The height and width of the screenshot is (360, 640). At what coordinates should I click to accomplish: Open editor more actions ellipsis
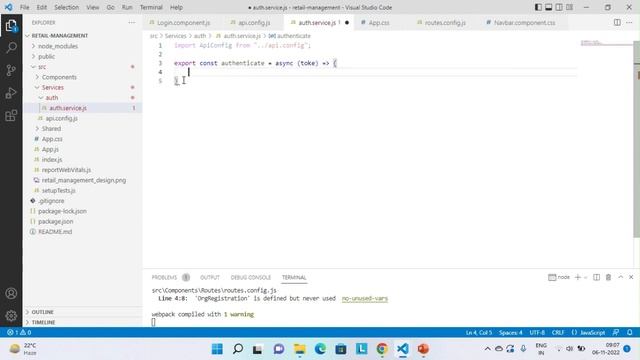(x=629, y=22)
